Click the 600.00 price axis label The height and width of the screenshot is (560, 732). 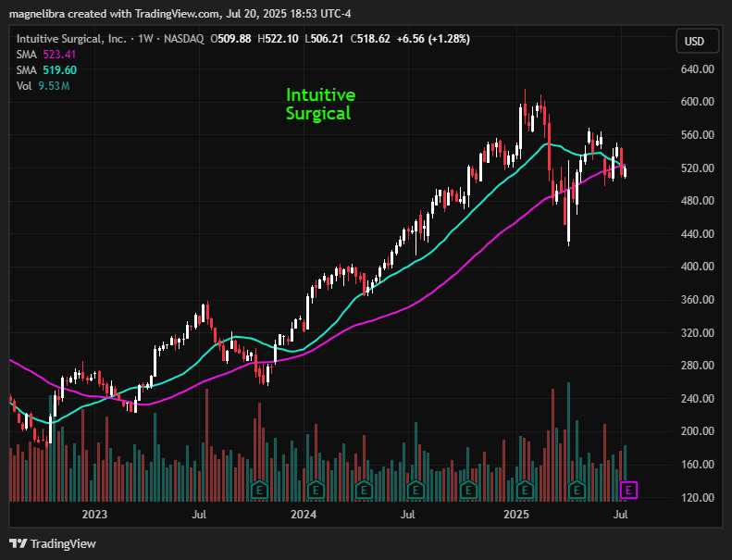(x=698, y=101)
